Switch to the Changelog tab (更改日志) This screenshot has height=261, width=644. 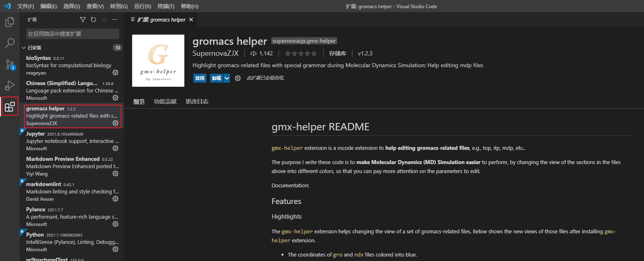coord(197,101)
